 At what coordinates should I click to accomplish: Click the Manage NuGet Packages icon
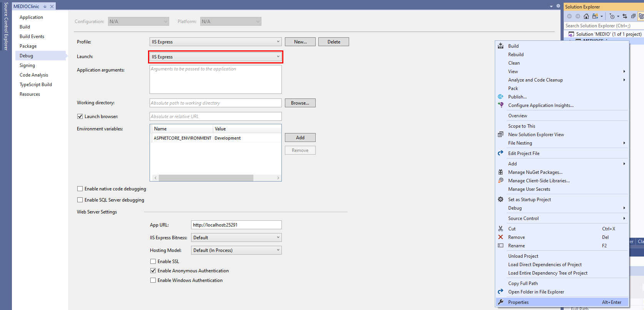(x=501, y=172)
